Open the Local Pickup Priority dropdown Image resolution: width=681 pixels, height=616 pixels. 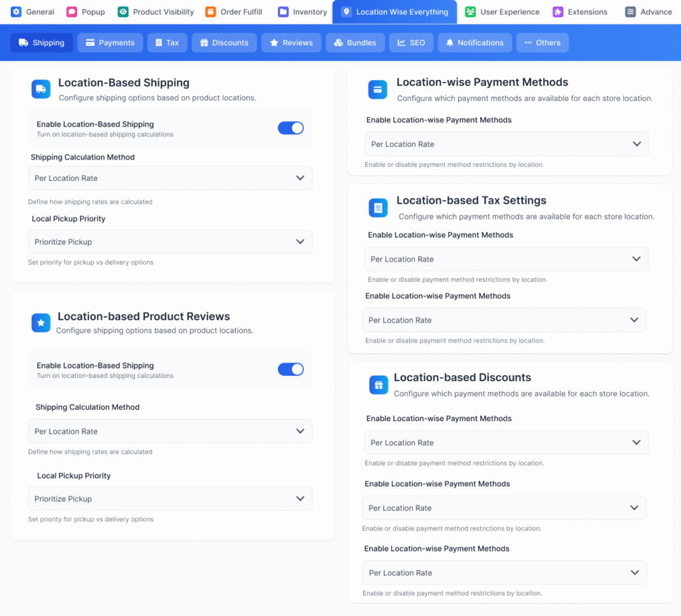tap(170, 241)
